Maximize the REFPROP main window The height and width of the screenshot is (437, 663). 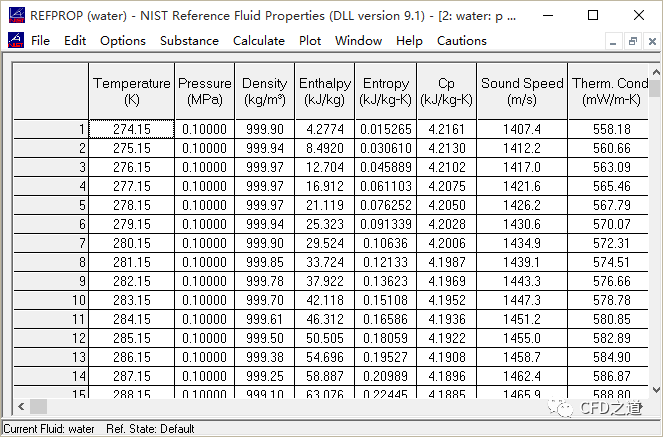593,16
